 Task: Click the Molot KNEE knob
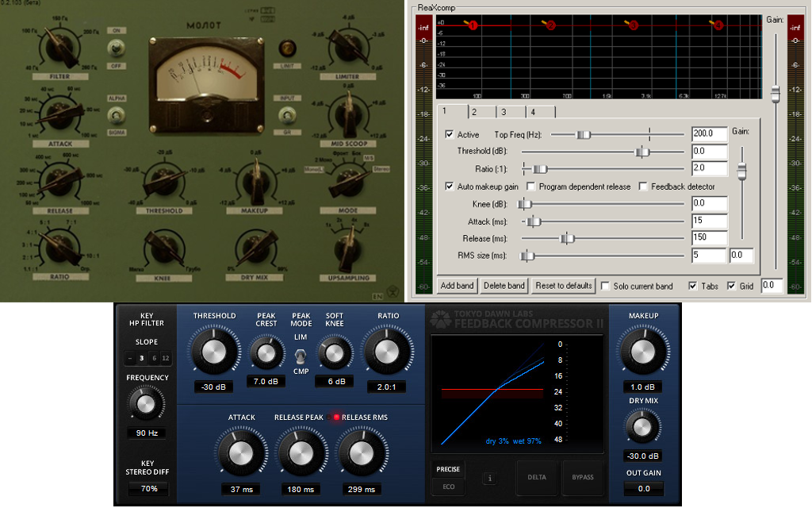[165, 248]
